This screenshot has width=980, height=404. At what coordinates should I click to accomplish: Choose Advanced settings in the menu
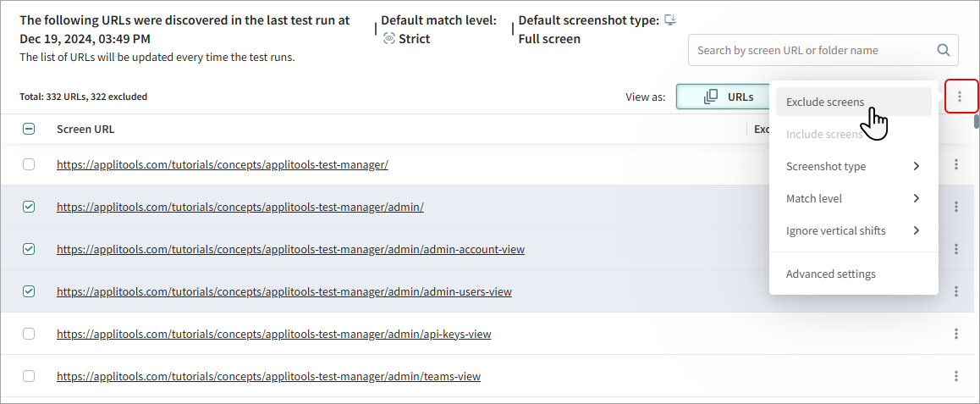tap(830, 274)
